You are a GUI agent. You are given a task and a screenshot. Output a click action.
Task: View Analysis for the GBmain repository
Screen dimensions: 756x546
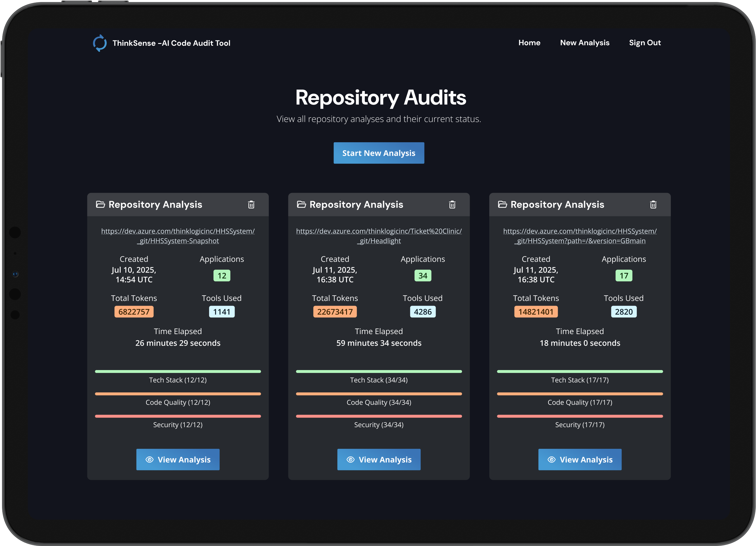[580, 459]
